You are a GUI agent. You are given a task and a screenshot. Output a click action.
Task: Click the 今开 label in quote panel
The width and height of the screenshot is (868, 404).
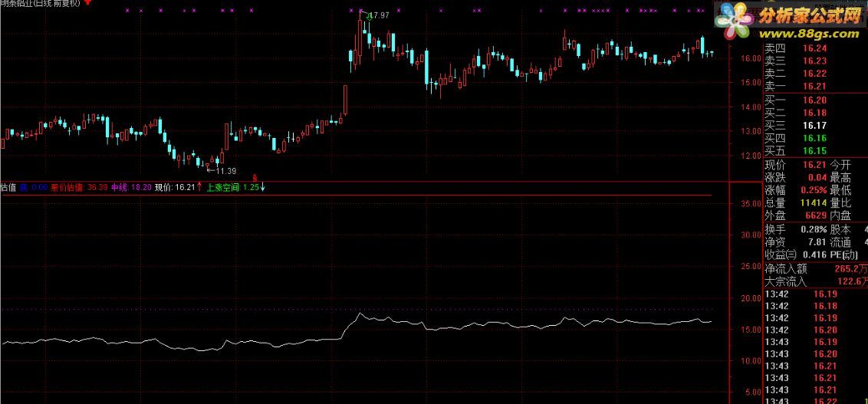(840, 165)
